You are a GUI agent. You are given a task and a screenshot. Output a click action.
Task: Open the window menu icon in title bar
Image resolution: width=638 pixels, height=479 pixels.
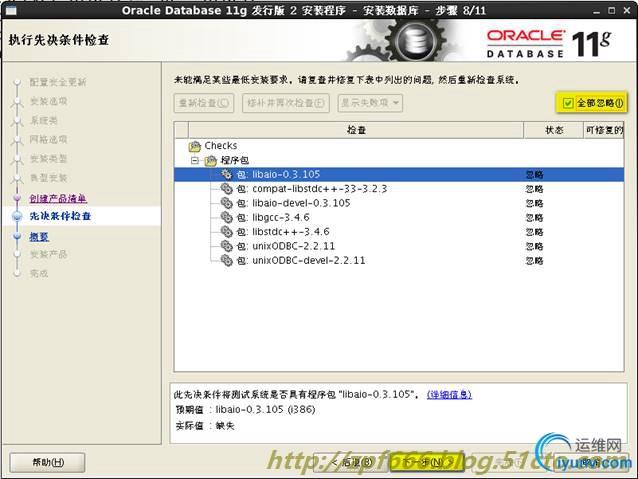(11, 10)
